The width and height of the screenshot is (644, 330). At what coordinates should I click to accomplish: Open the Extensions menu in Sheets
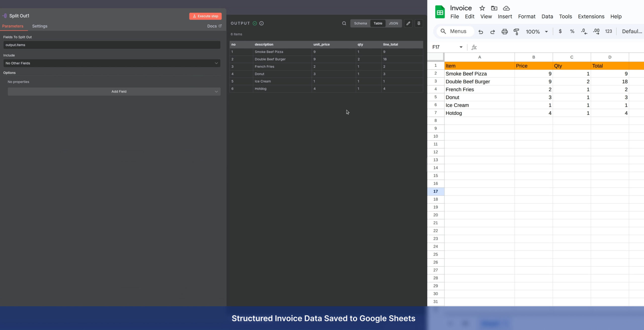[x=591, y=17]
